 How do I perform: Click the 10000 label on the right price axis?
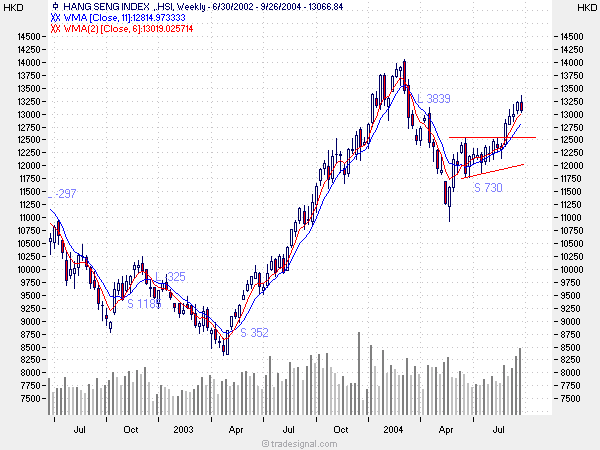click(x=572, y=270)
